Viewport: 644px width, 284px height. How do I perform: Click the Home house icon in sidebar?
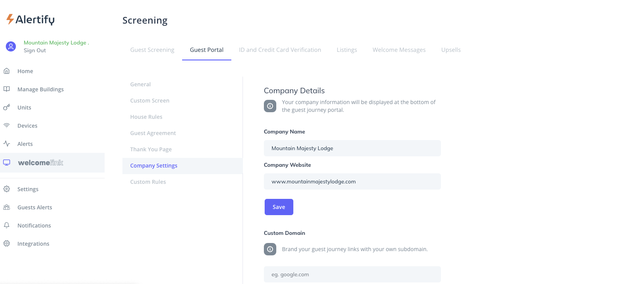click(x=7, y=71)
